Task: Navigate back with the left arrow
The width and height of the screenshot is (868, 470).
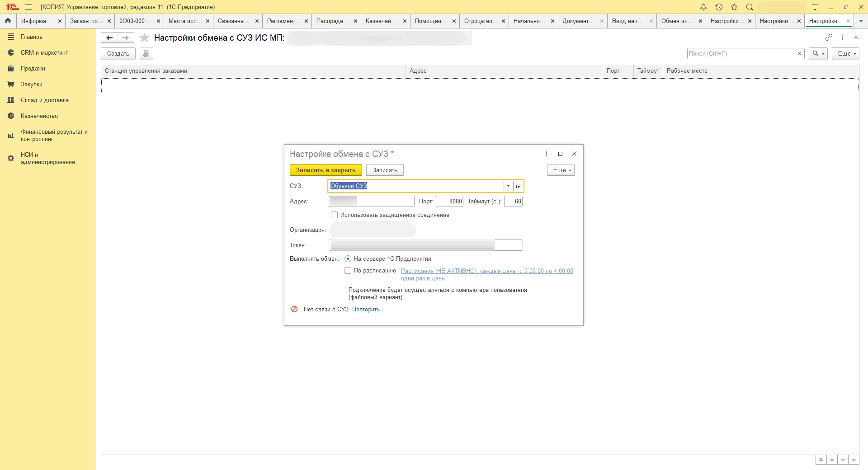Action: coord(109,38)
